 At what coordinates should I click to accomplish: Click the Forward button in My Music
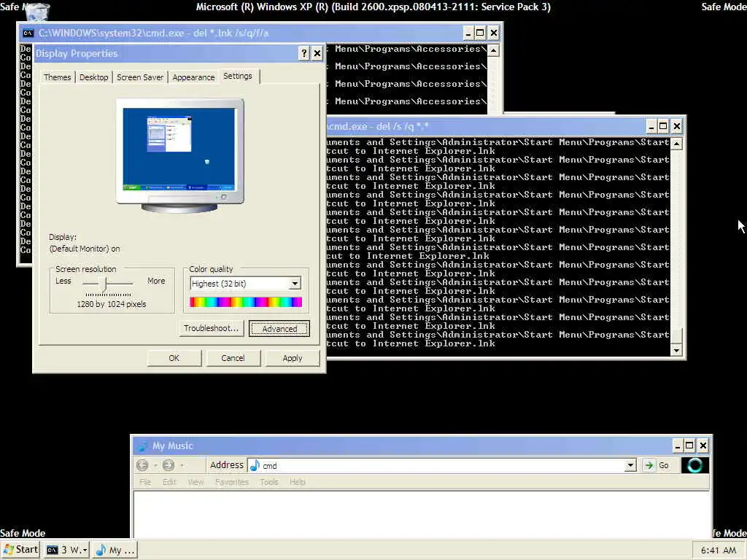coord(169,465)
